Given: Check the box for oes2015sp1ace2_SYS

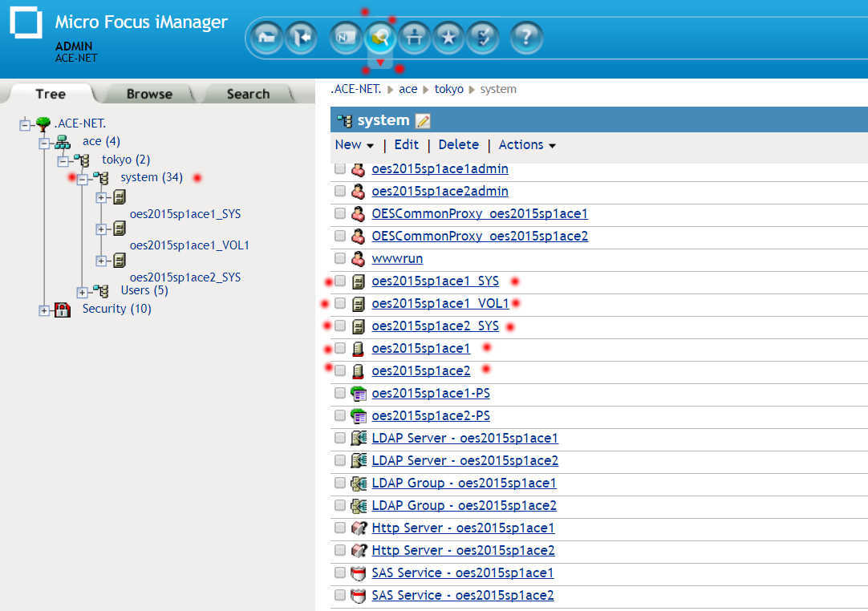Looking at the screenshot, I should tap(340, 326).
